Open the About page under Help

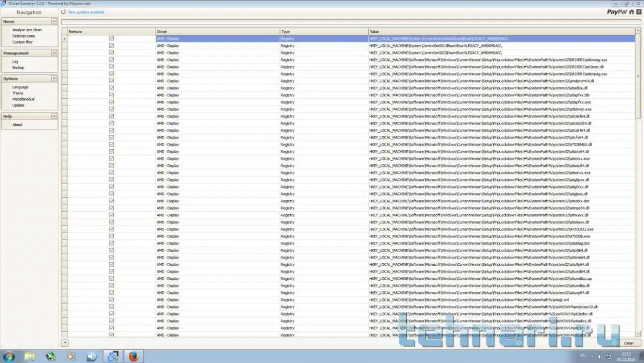tap(17, 125)
